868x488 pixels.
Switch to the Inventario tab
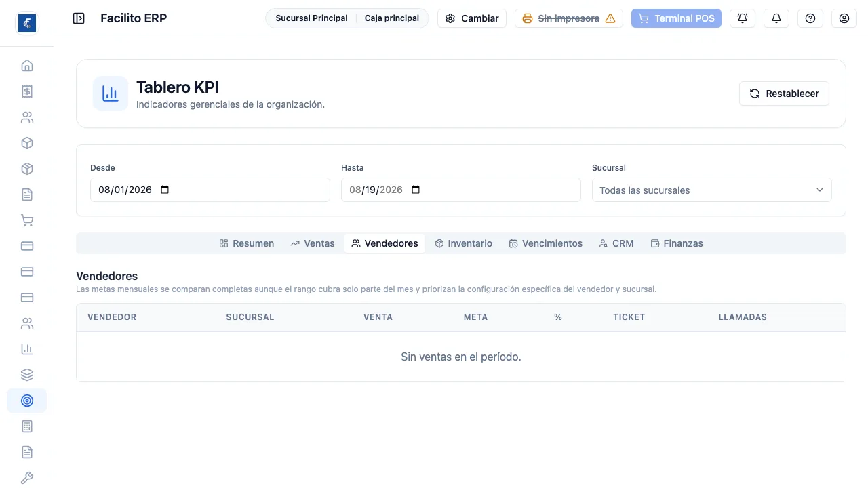[464, 243]
